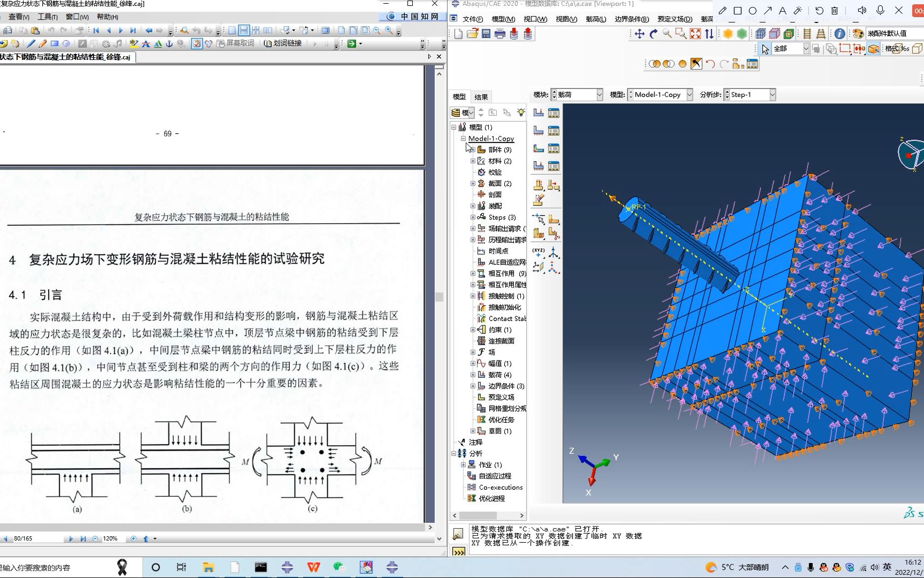Screen dimensions: 924x578
Task: Click Create Load Case tool
Action: point(538,165)
